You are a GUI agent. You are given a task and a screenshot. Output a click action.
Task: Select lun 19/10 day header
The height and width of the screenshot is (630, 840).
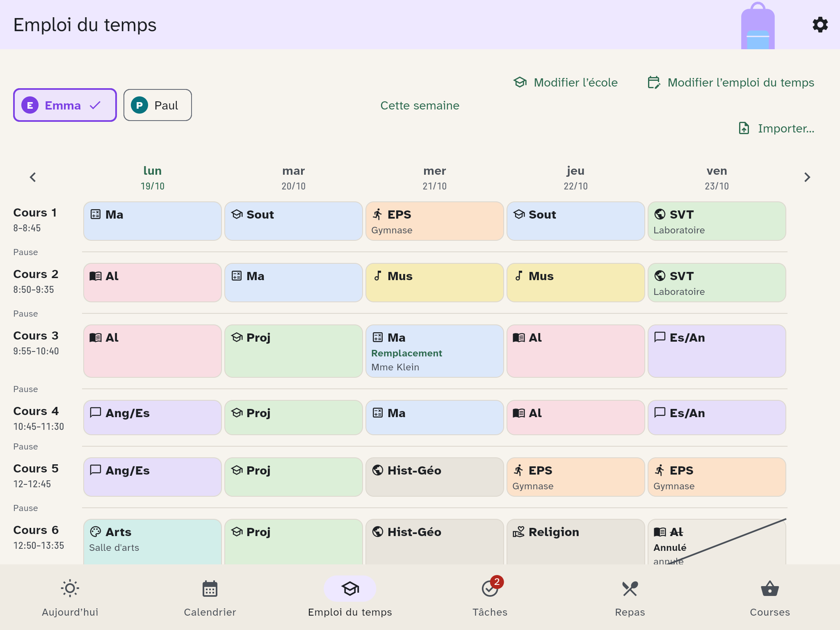[x=153, y=178]
